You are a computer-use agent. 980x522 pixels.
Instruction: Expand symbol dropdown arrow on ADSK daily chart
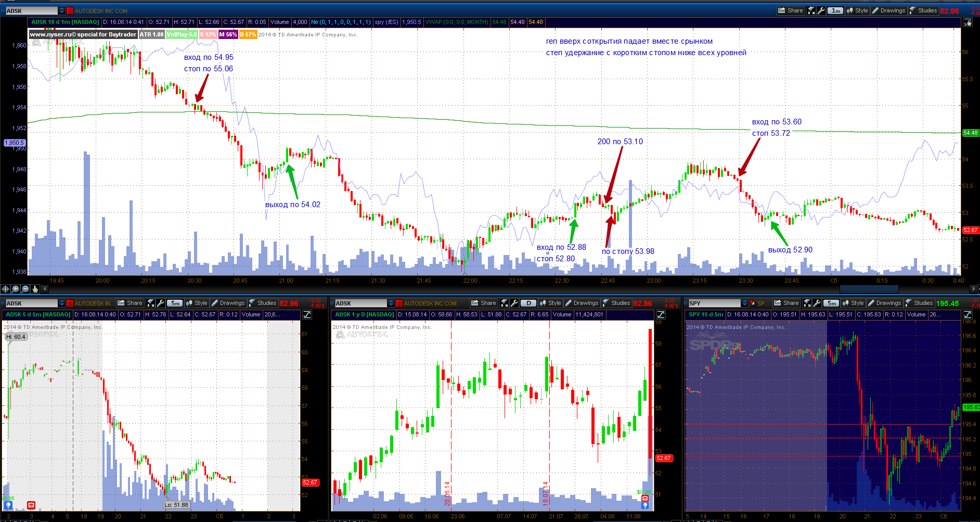[x=391, y=303]
